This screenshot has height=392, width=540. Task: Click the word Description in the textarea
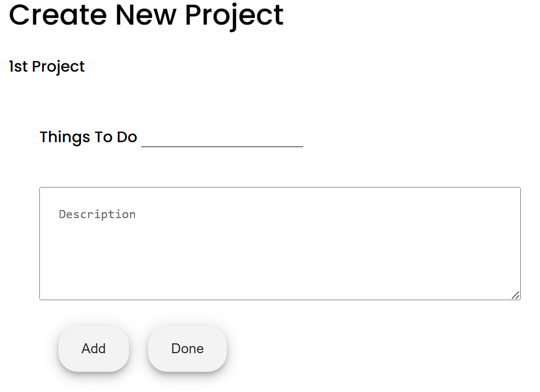(x=97, y=214)
